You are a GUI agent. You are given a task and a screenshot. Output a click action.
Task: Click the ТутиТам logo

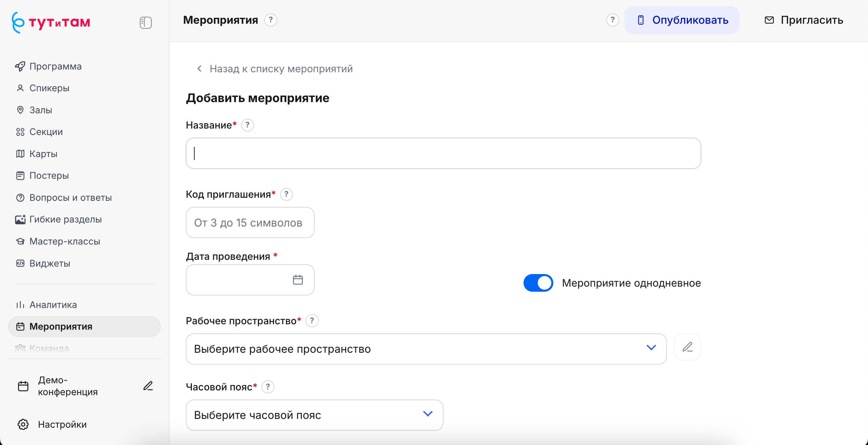[51, 22]
